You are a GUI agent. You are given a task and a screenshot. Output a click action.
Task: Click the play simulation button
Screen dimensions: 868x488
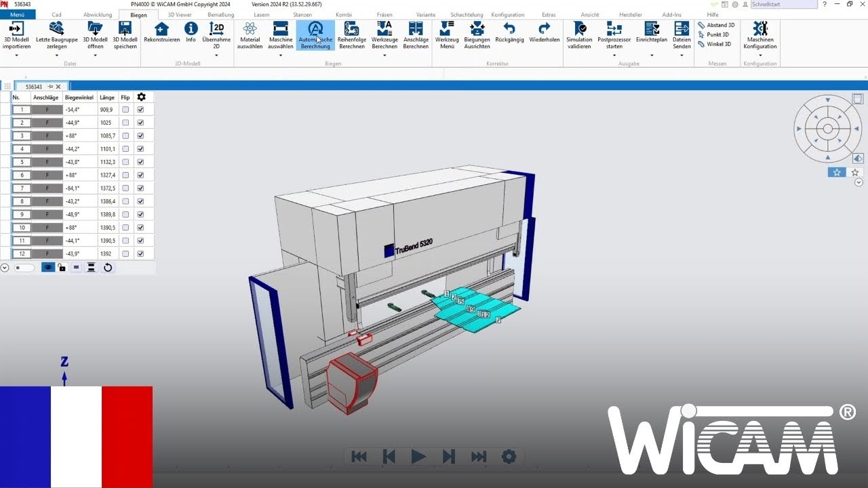point(418,457)
